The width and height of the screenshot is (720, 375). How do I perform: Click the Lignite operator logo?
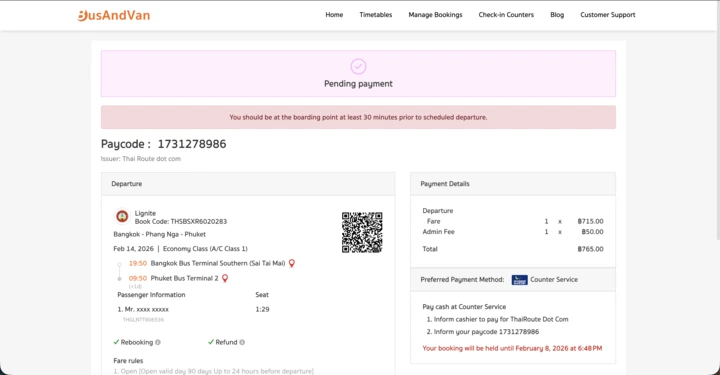click(122, 216)
